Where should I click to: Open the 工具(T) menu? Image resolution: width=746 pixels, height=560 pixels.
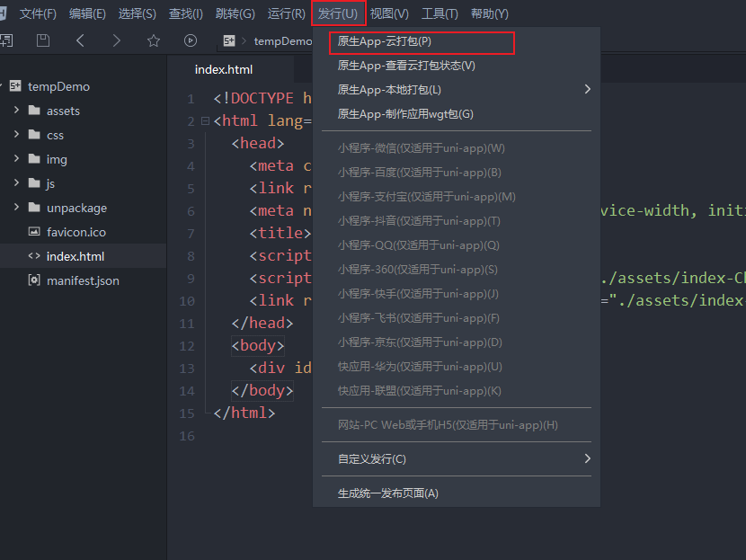pos(440,13)
